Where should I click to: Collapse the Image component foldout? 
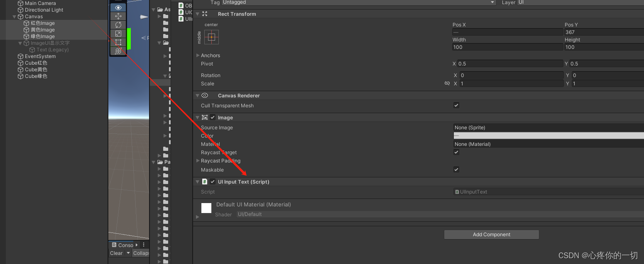point(197,117)
